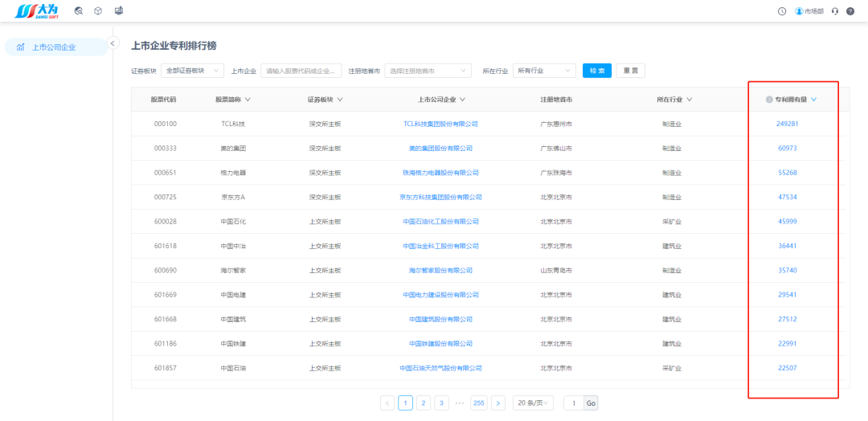Viewport: 868px width, 421px height.
Task: Click patent count 45999 for 中国石化
Action: coord(787,221)
